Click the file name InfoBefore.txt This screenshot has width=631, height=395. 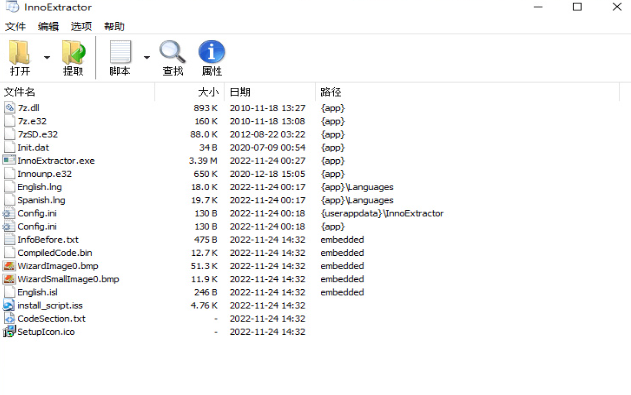(48, 240)
